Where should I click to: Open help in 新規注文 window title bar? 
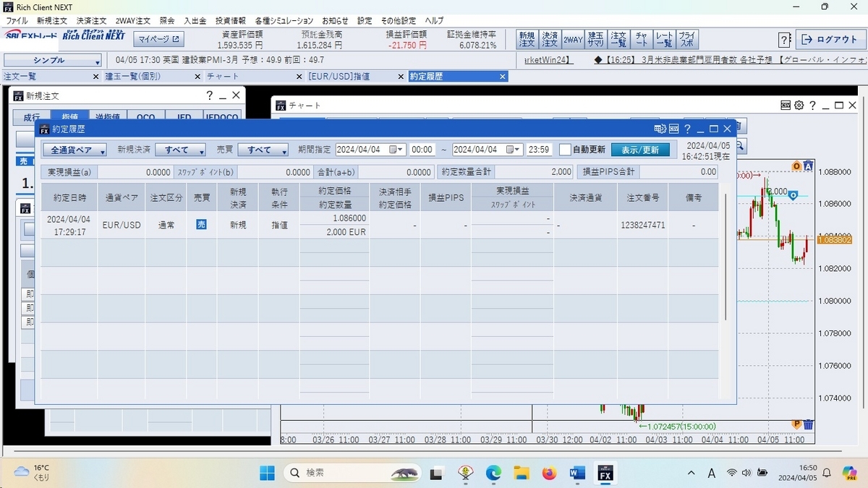pos(210,95)
